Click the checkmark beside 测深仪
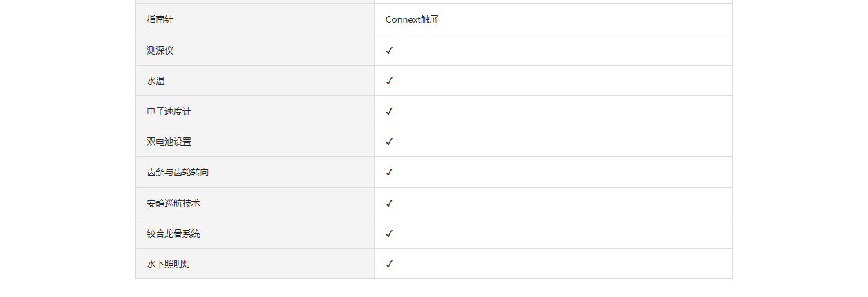Image resolution: width=868 pixels, height=297 pixels. point(389,50)
